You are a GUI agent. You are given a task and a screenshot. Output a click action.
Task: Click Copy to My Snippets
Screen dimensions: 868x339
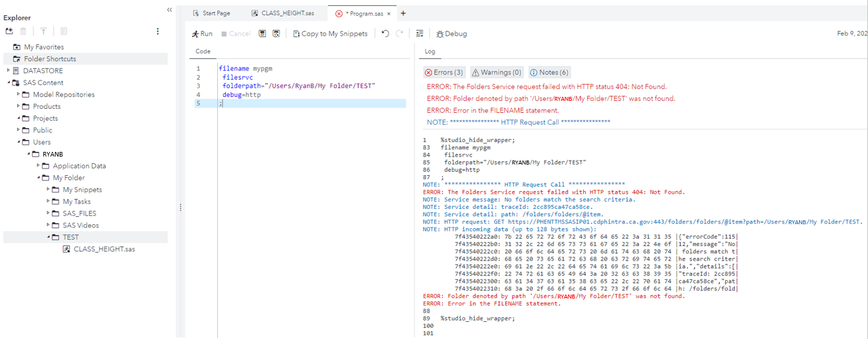330,34
